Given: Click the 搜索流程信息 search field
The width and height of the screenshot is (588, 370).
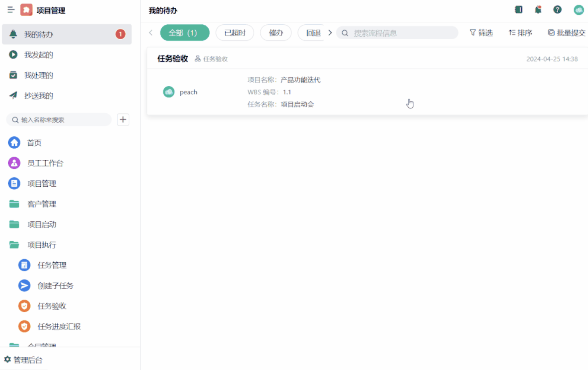Looking at the screenshot, I should coord(397,32).
